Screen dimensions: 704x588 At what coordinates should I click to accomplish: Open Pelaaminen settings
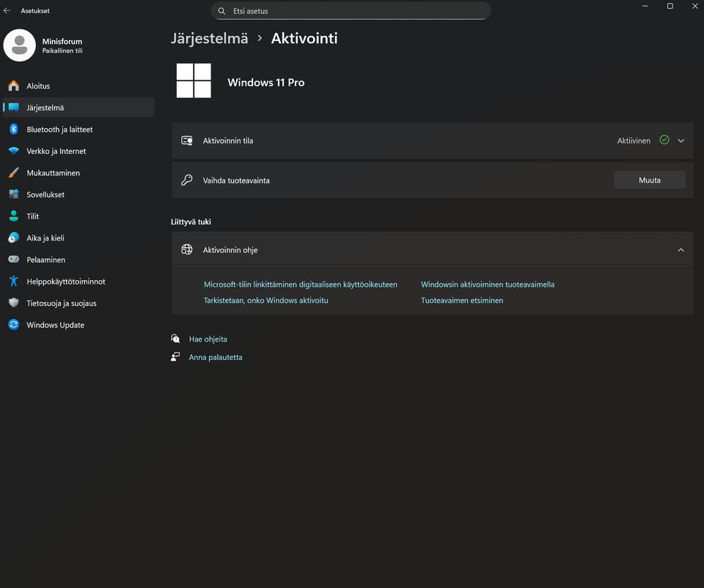pos(79,260)
